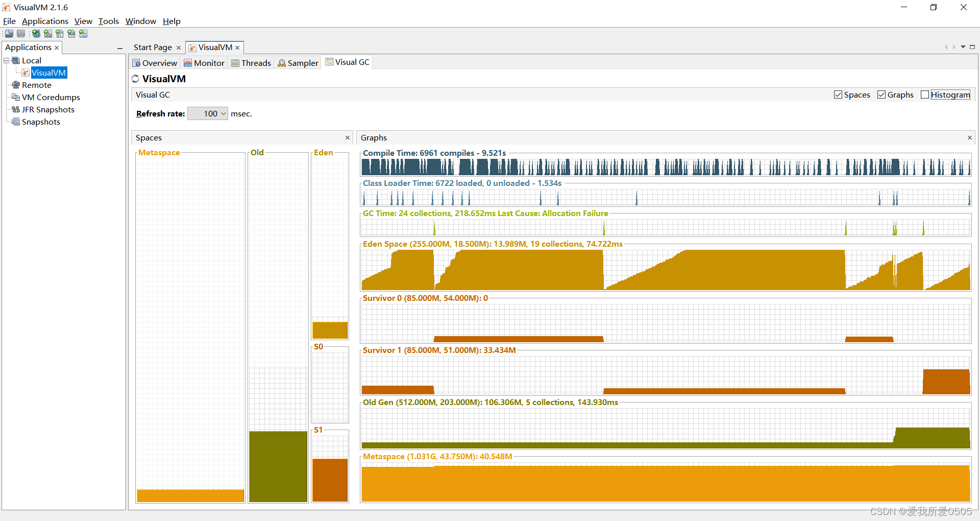
Task: Open the View menu
Action: pos(83,21)
